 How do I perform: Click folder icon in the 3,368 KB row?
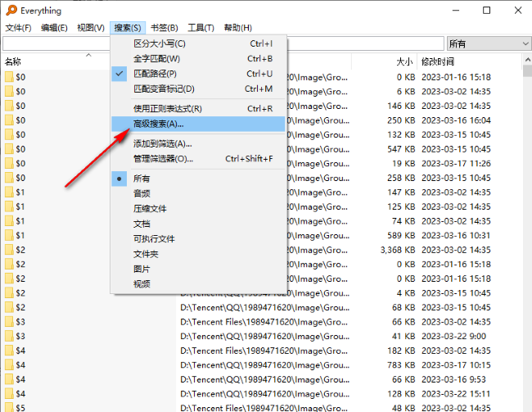pos(9,249)
